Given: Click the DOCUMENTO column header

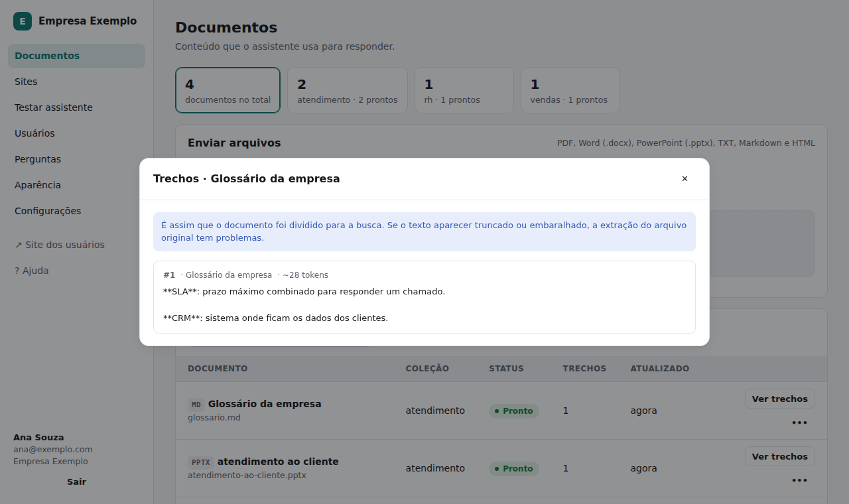Looking at the screenshot, I should tap(218, 369).
